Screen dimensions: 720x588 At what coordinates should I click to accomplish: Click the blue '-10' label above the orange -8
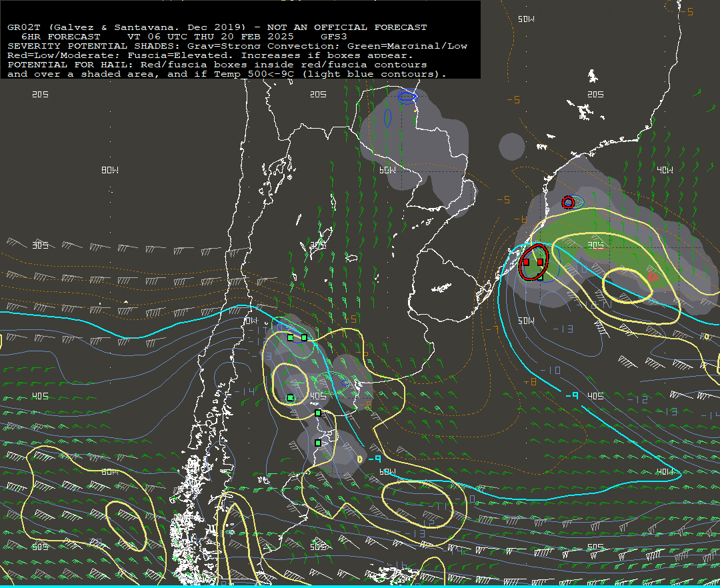(550, 370)
